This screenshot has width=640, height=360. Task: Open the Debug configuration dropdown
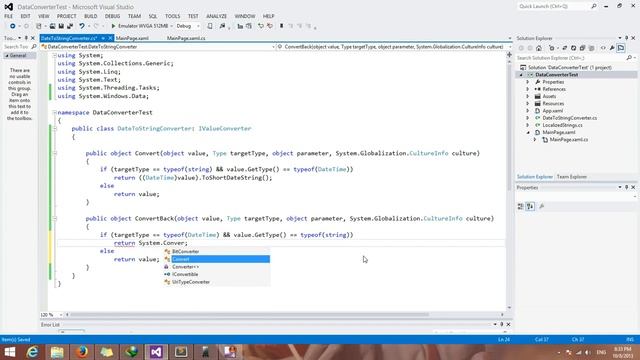[198, 26]
